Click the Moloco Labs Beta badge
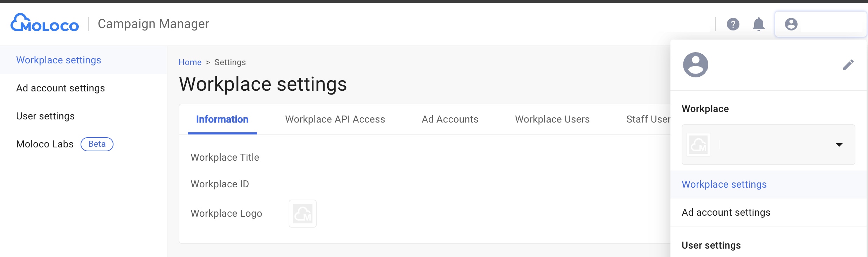Image resolution: width=868 pixels, height=257 pixels. tap(97, 144)
